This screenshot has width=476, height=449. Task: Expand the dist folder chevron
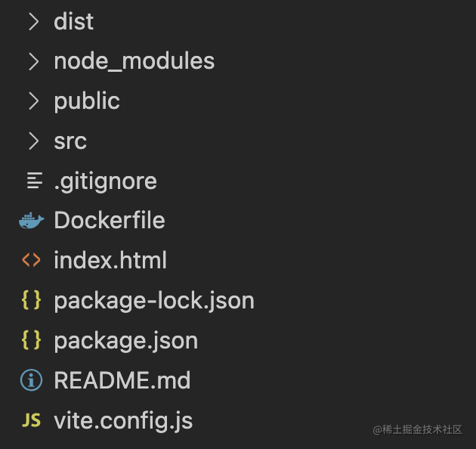[34, 22]
